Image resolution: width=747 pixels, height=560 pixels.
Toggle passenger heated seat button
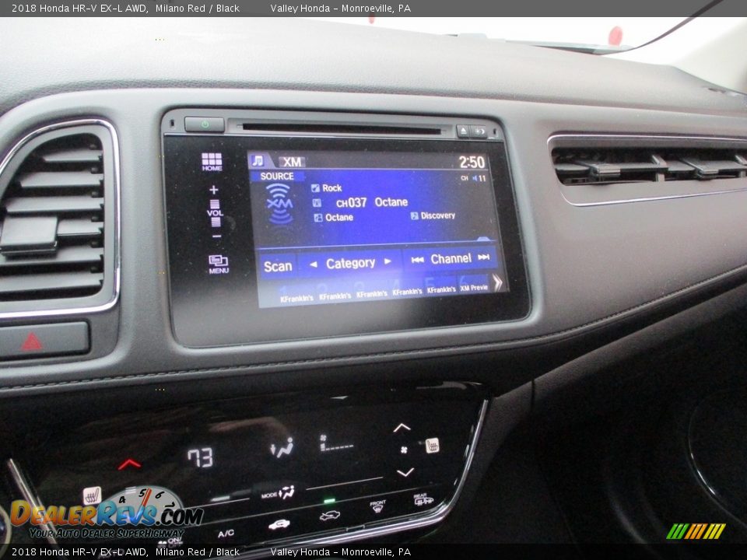(432, 445)
